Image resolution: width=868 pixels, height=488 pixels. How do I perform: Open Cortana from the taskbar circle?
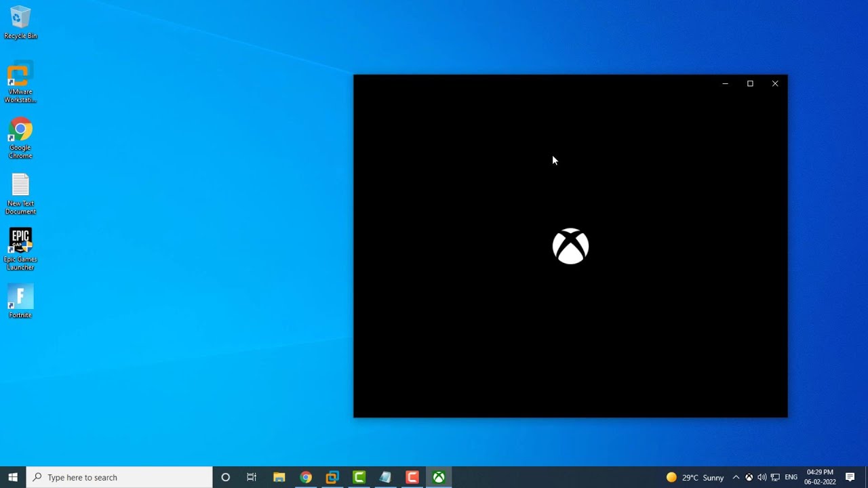(226, 477)
